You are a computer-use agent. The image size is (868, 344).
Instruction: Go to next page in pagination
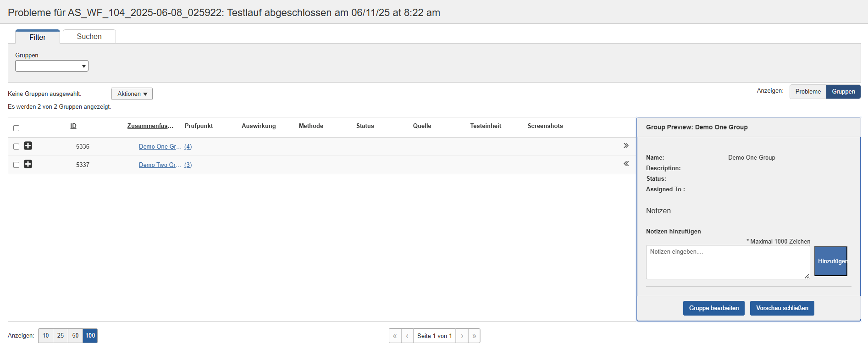(462, 336)
